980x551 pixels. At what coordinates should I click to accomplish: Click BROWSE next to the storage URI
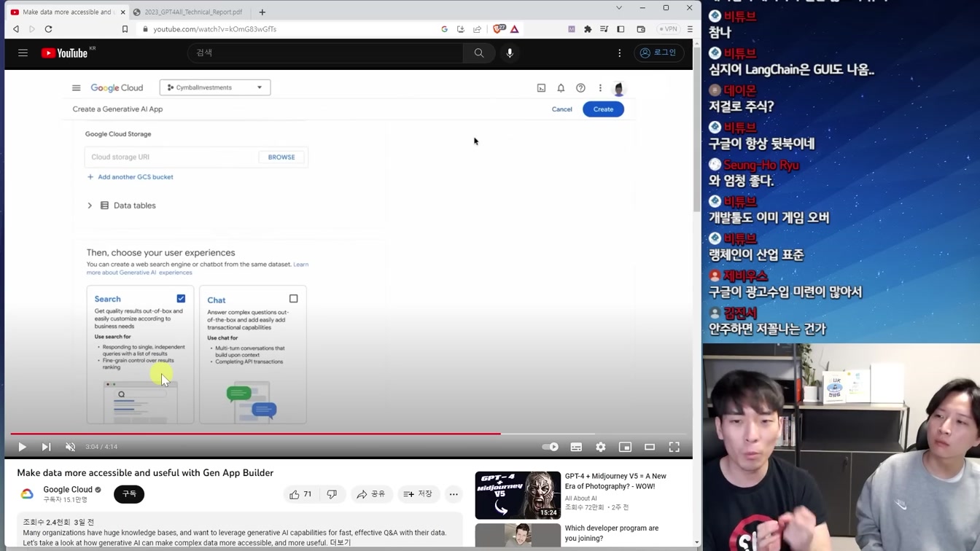click(281, 157)
